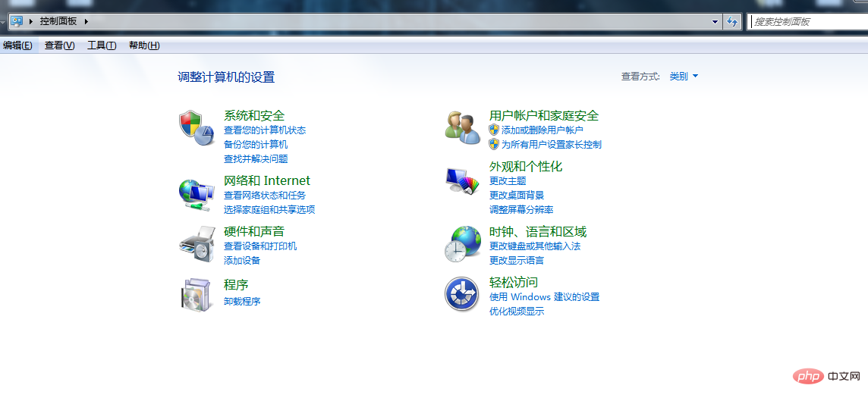The image size is (868, 401).
Task: Open the address bar history dropdown
Action: [715, 21]
